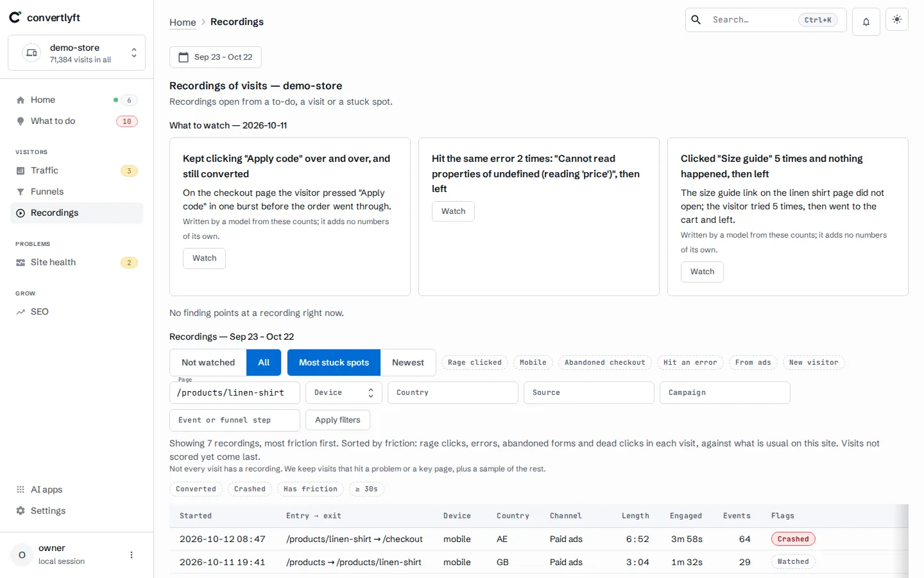
Task: Click the Settings gear icon
Action: tap(21, 511)
